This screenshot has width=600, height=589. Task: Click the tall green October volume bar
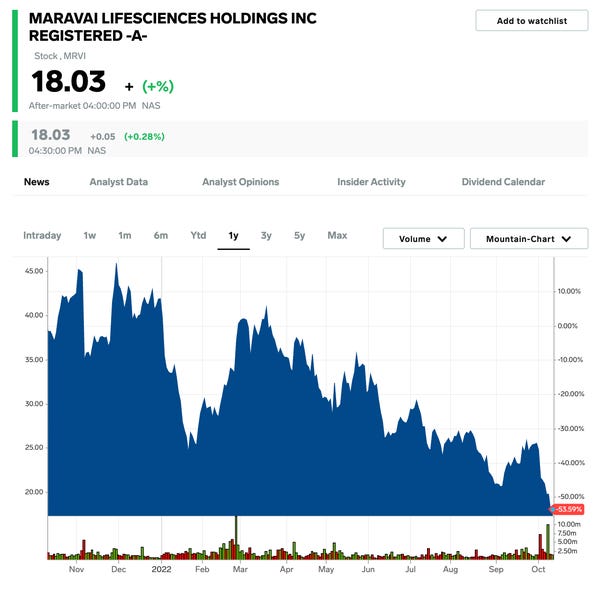click(x=548, y=542)
